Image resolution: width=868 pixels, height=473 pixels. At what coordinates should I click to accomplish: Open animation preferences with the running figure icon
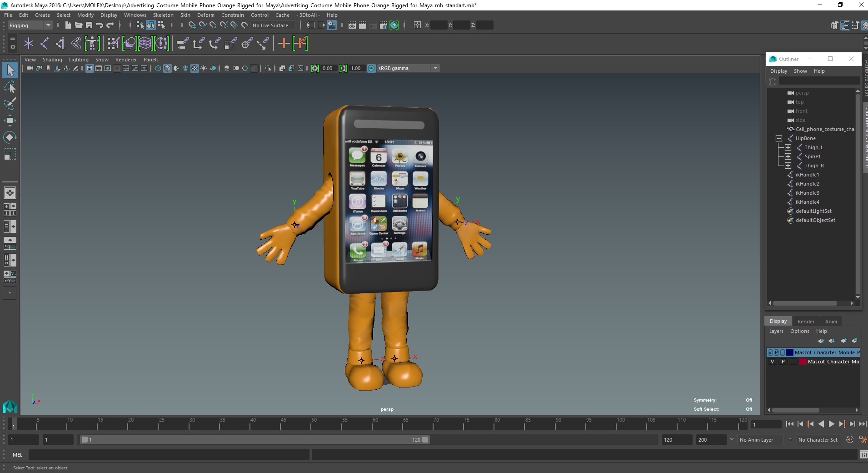tap(862, 440)
